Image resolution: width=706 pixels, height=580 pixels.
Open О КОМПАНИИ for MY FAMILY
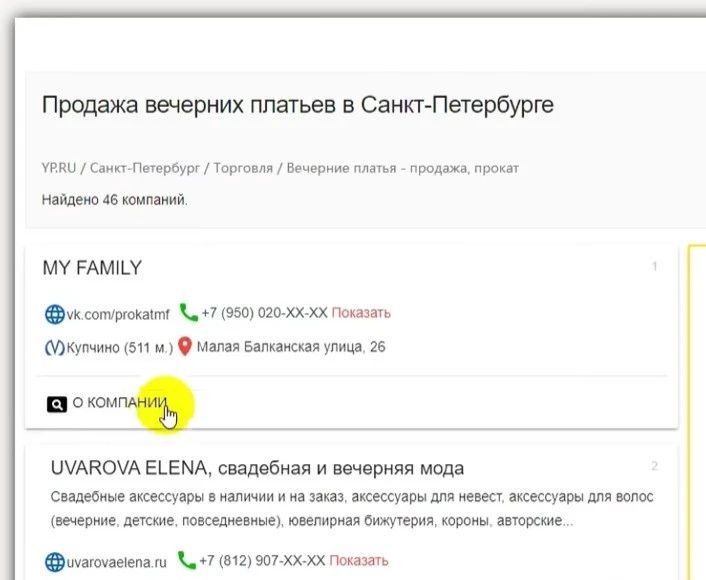pyautogui.click(x=120, y=402)
